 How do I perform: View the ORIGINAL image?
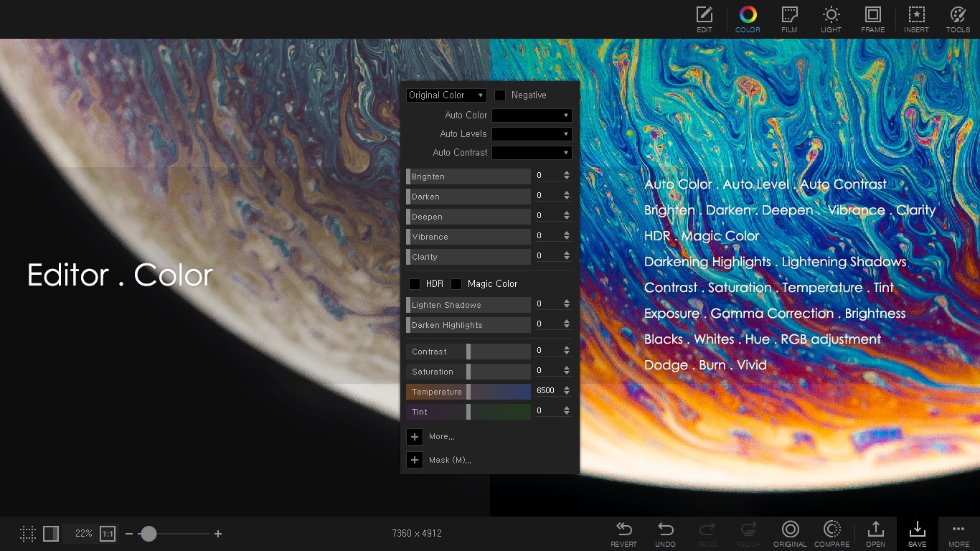790,531
